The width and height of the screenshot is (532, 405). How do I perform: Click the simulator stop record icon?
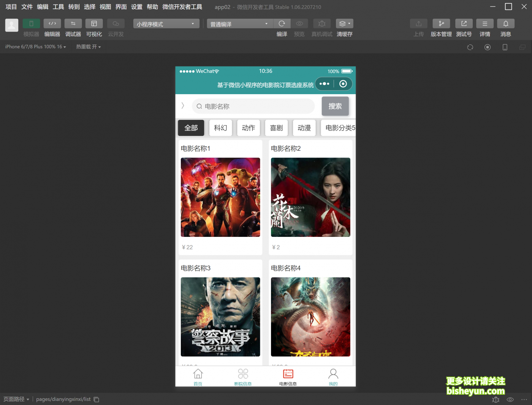[x=488, y=47]
